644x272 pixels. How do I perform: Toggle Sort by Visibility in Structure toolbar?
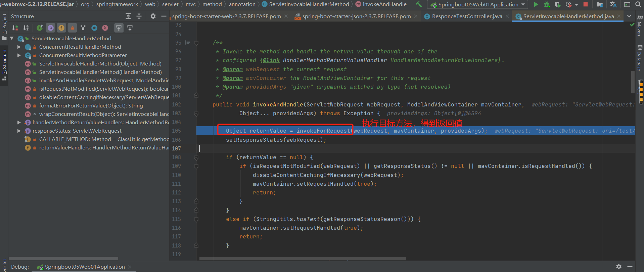tap(15, 28)
